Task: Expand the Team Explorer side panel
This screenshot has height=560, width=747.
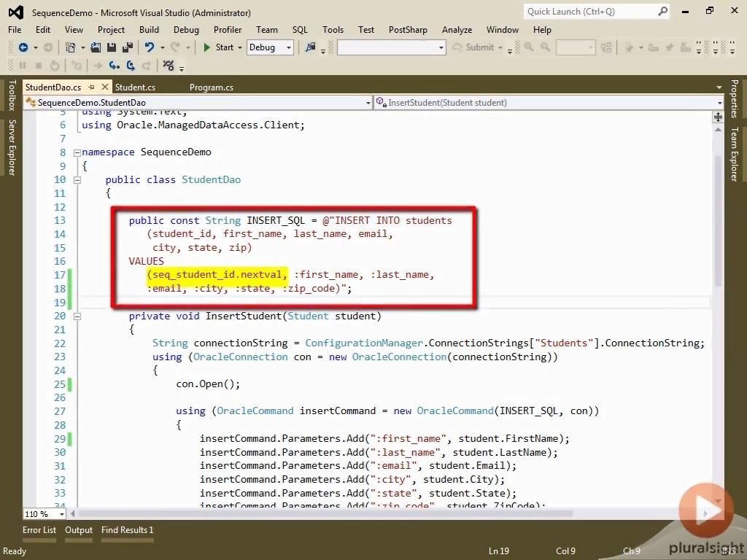Action: [x=734, y=155]
